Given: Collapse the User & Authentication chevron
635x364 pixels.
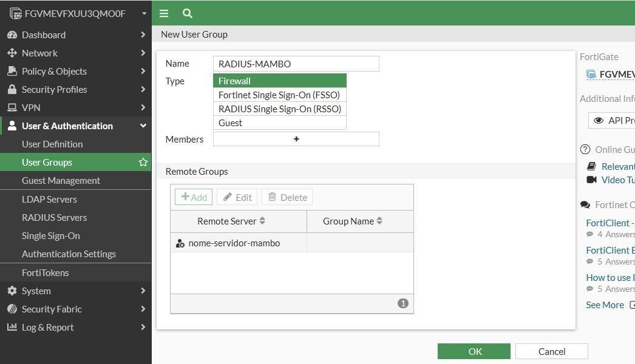Looking at the screenshot, I should coord(143,126).
